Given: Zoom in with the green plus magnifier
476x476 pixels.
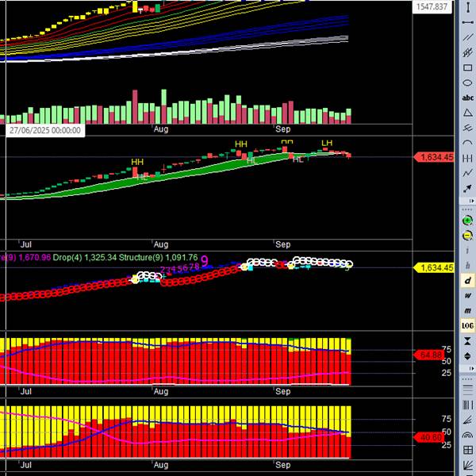Looking at the screenshot, I should tap(467, 221).
